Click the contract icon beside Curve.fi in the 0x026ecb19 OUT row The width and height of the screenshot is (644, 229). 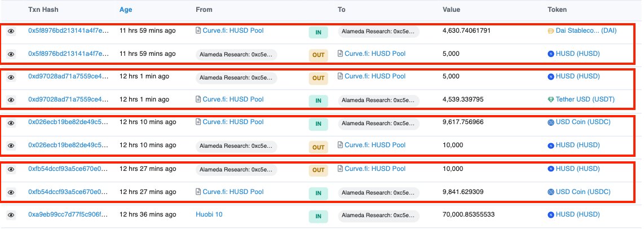tap(340, 145)
